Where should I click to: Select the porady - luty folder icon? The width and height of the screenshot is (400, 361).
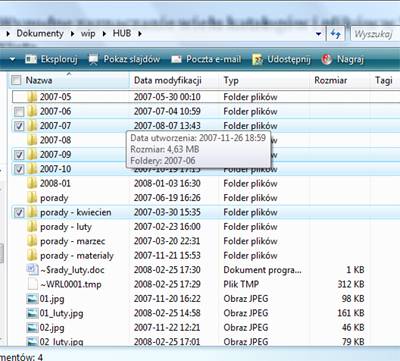tap(32, 226)
